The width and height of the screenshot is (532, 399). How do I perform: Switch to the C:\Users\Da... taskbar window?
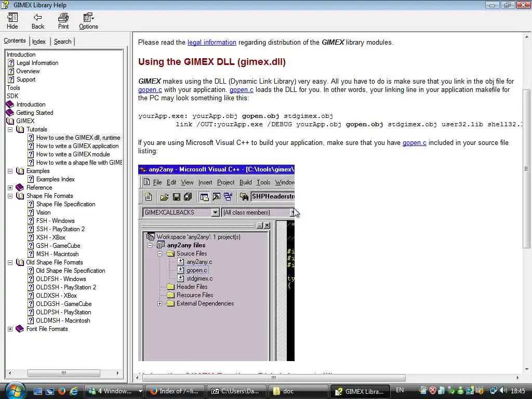coord(236,391)
